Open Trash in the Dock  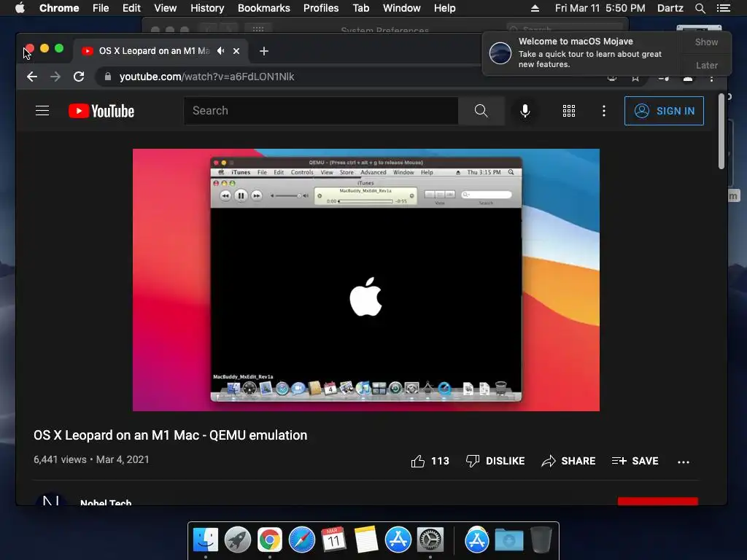click(541, 540)
